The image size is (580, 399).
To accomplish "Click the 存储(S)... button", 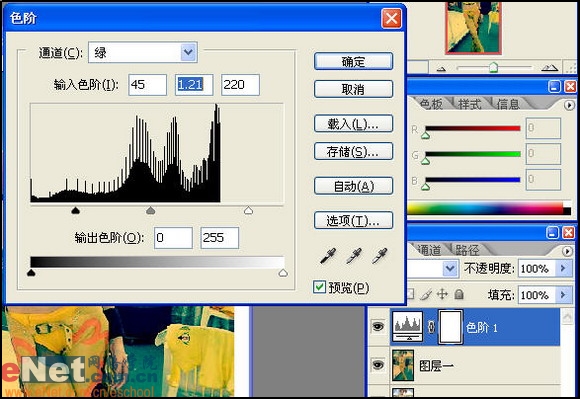I will (x=353, y=151).
